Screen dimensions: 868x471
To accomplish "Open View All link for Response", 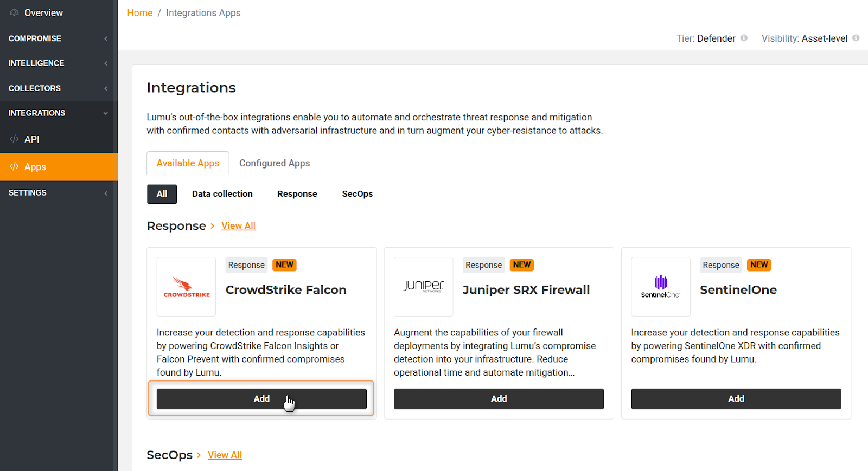I will (x=238, y=226).
